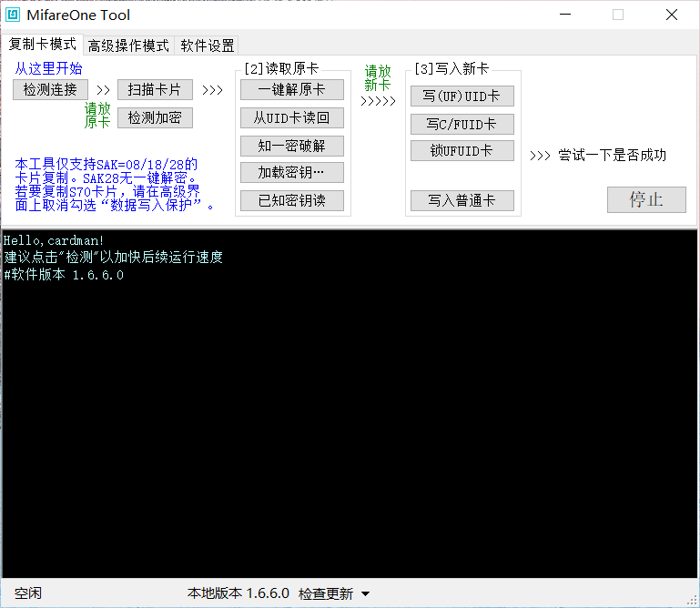700x608 pixels.
Task: Click the green 请放新卡 label
Action: [x=378, y=78]
